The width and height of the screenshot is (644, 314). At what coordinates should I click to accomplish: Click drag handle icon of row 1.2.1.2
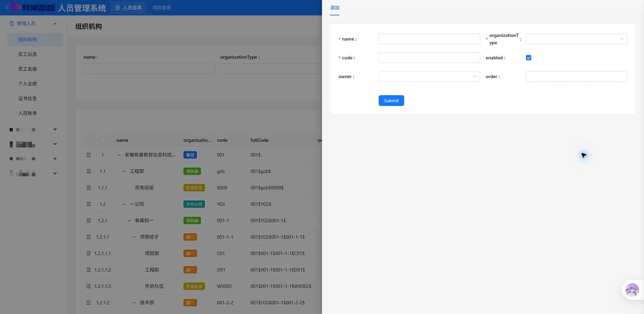click(x=89, y=303)
